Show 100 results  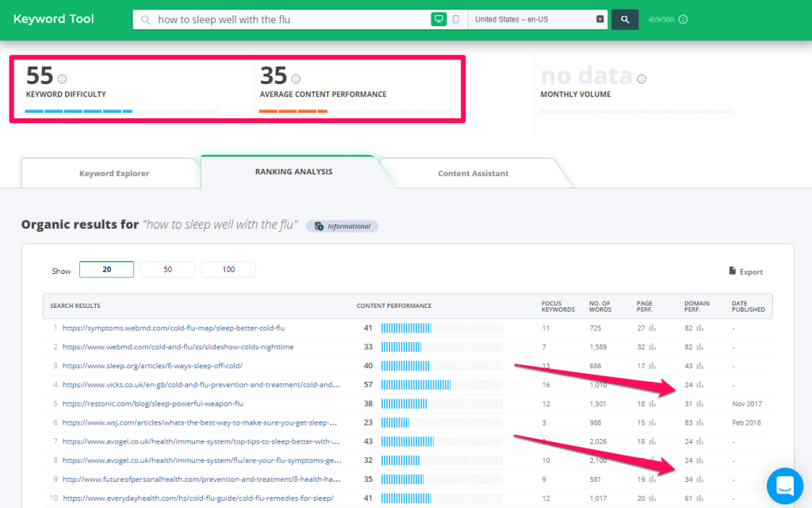[x=228, y=269]
